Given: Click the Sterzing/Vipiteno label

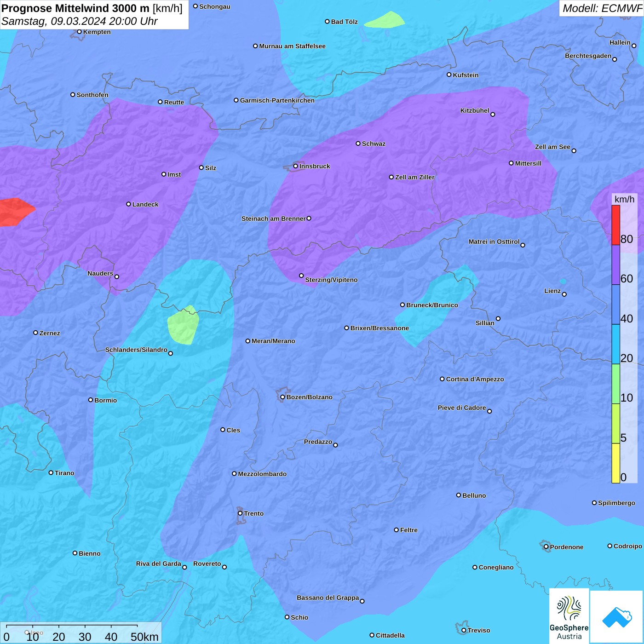Looking at the screenshot, I should pos(331,280).
